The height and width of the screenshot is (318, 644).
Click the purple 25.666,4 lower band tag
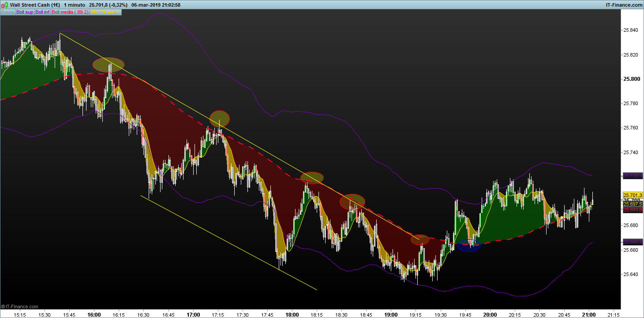tap(633, 242)
